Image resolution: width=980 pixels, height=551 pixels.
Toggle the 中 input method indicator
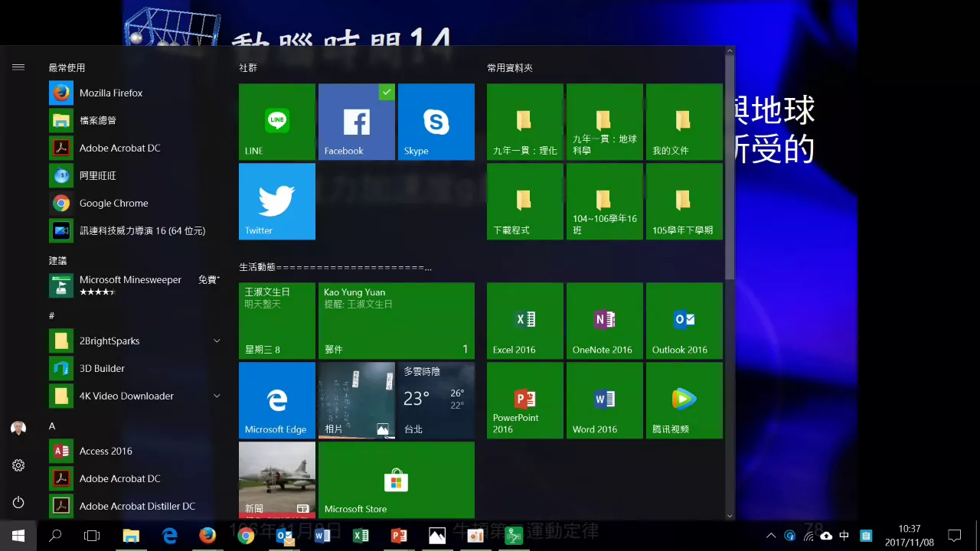click(844, 536)
